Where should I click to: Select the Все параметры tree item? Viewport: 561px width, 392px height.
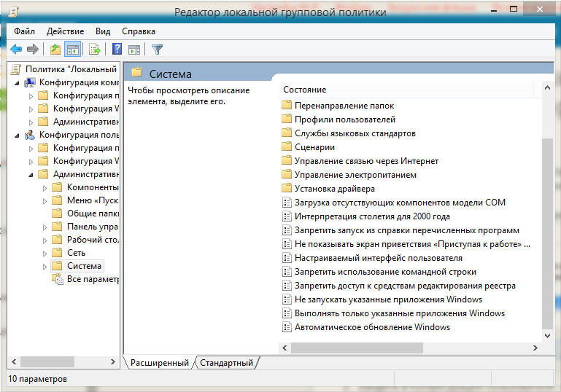92,279
